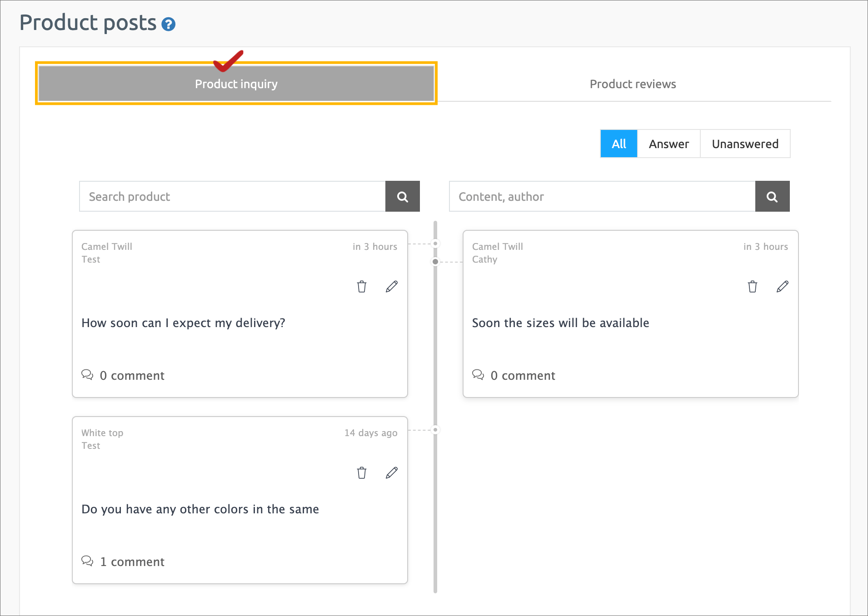Switch to the Product reviews tab
This screenshot has height=616, width=868.
633,84
